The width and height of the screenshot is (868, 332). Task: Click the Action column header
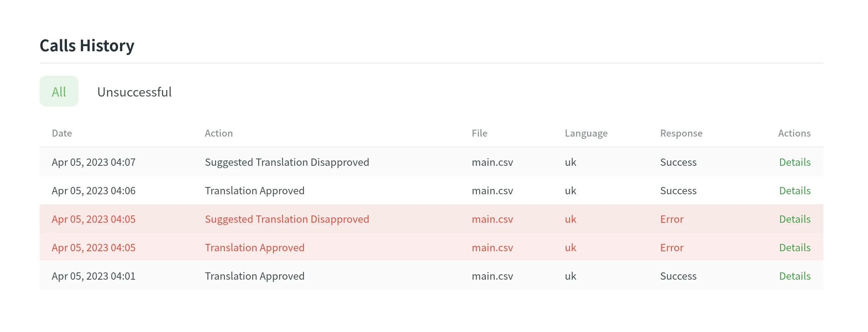coord(219,133)
